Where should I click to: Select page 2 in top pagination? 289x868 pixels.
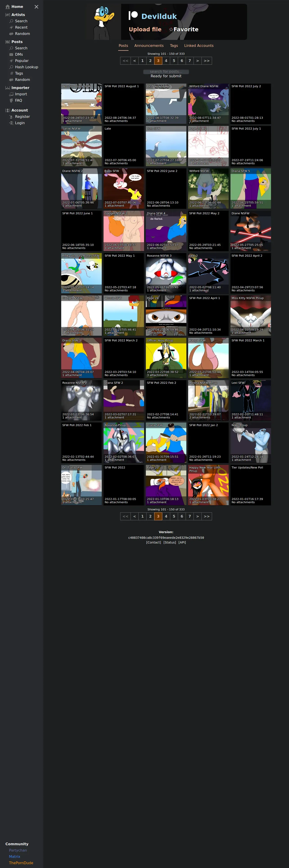[x=150, y=61]
